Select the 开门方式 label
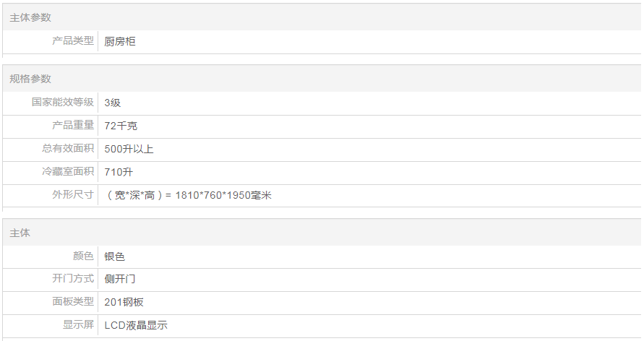The width and height of the screenshot is (644, 341). coord(73,279)
